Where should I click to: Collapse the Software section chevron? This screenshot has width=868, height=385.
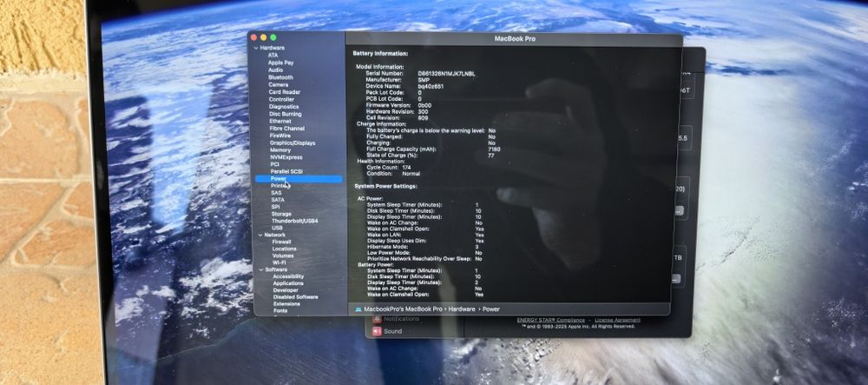coord(261,269)
